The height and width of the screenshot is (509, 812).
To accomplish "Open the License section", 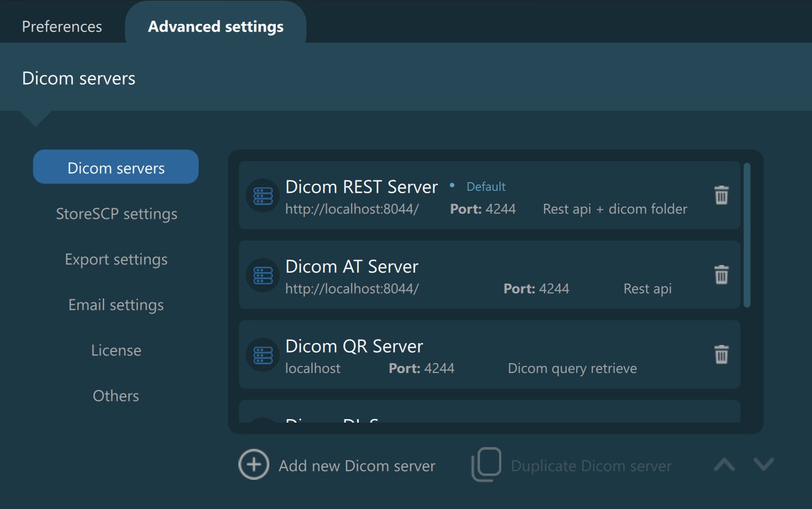I will (116, 350).
